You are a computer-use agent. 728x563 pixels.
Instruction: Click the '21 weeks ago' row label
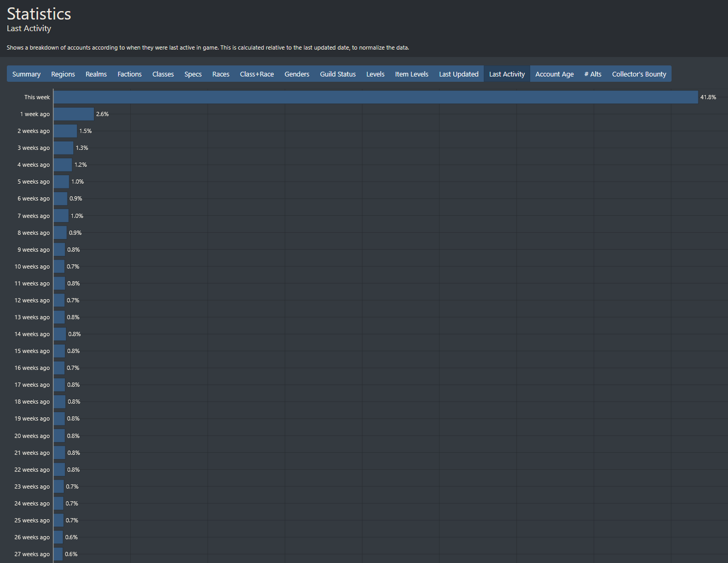pos(32,453)
